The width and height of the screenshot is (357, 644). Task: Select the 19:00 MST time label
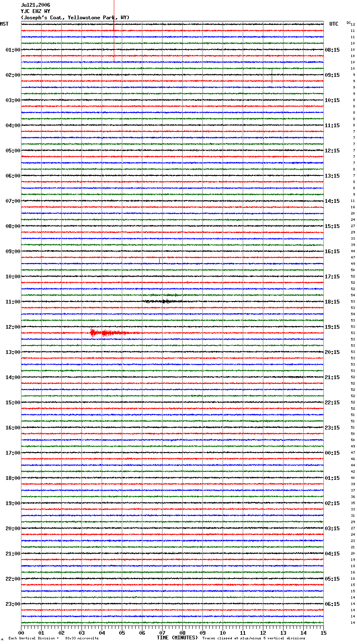click(13, 503)
